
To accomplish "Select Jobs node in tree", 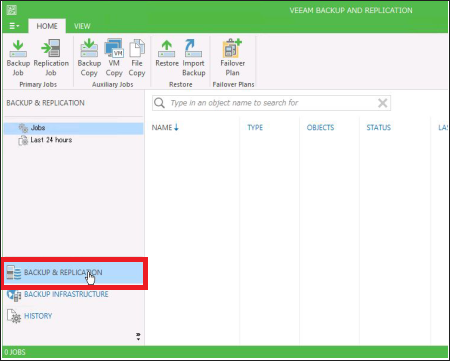I will pos(73,128).
